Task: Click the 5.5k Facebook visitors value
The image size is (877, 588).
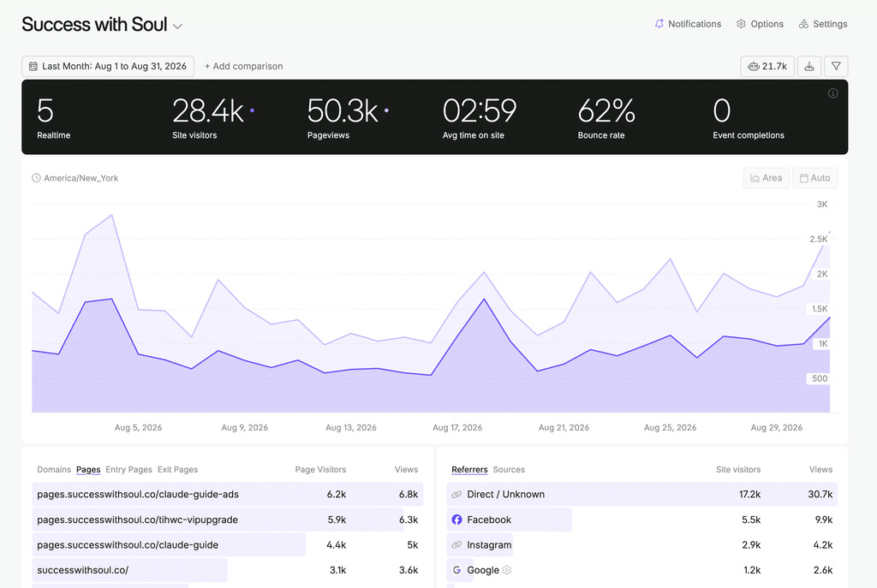Action: click(751, 520)
